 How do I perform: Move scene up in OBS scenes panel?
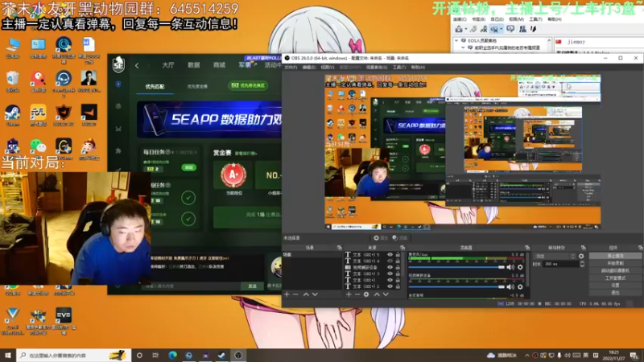click(x=306, y=294)
